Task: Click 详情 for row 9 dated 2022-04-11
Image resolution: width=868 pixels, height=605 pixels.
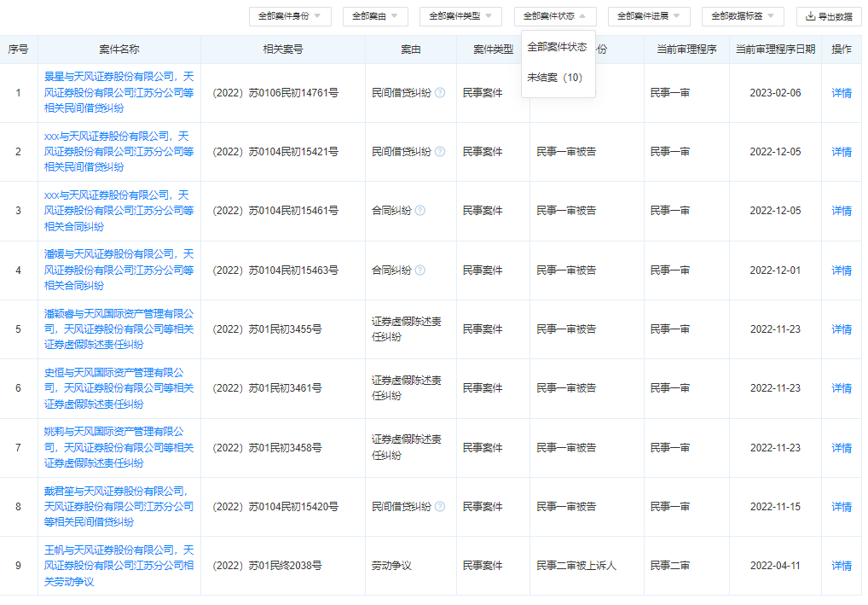Action: [x=842, y=566]
